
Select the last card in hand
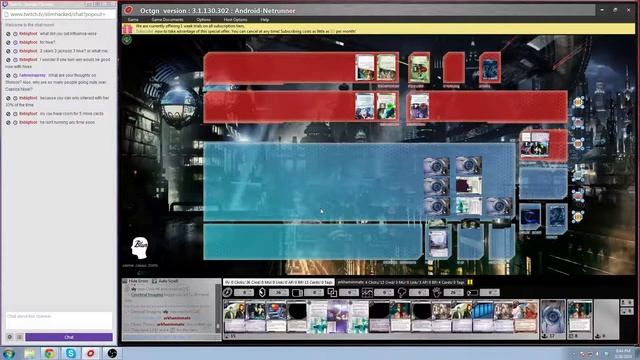coord(524,317)
